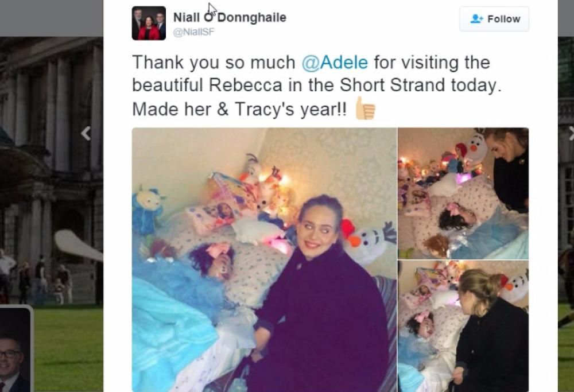The width and height of the screenshot is (574, 392).
Task: Open the @NiallSF handle link
Action: click(x=193, y=32)
